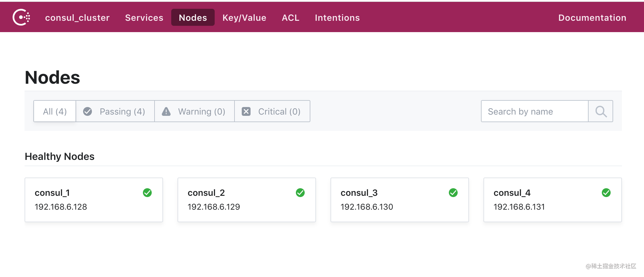Navigate to the Services page
This screenshot has height=277, width=644.
tap(144, 17)
